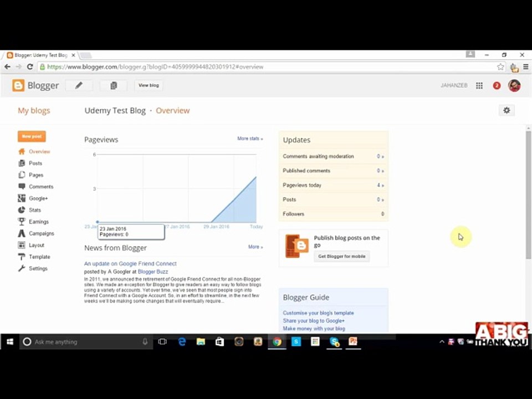
Task: Show hidden system tray icons
Action: [x=442, y=342]
